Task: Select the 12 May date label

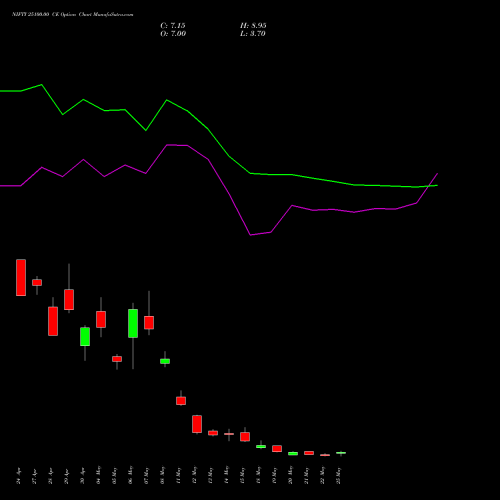Action: [x=194, y=475]
